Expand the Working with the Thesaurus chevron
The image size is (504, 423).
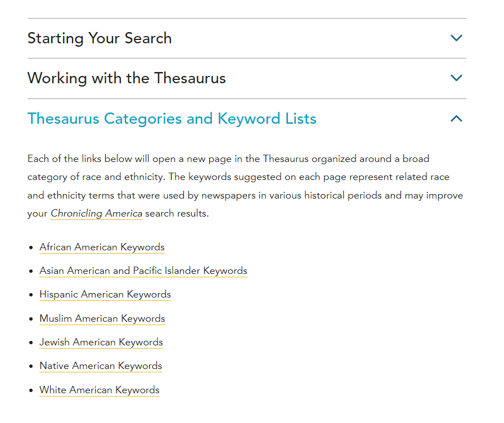456,78
